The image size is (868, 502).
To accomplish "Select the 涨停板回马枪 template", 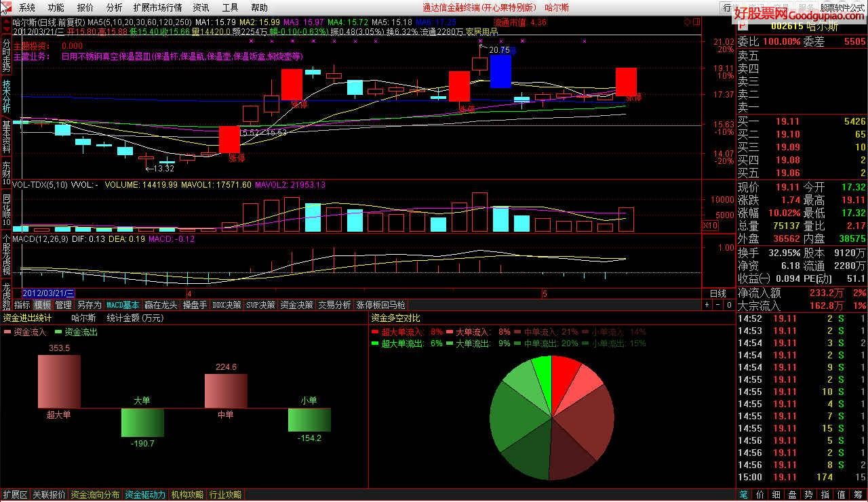I will click(x=380, y=306).
